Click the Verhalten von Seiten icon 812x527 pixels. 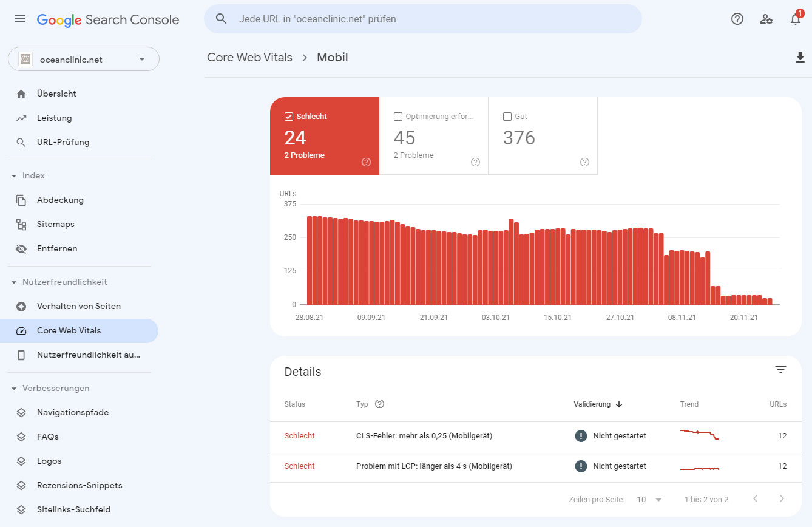point(21,307)
